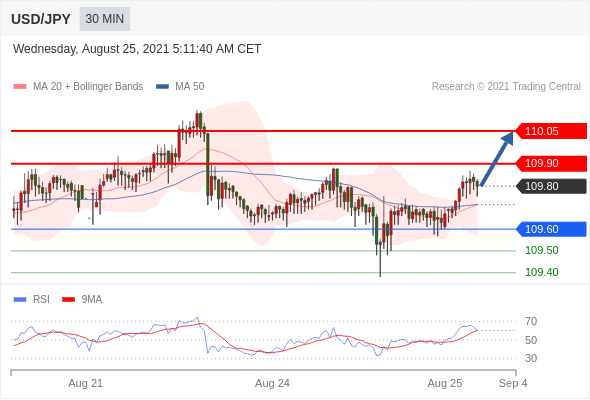Screen dimensions: 590x400
Task: Click the USD/JPY pair title
Action: point(41,19)
